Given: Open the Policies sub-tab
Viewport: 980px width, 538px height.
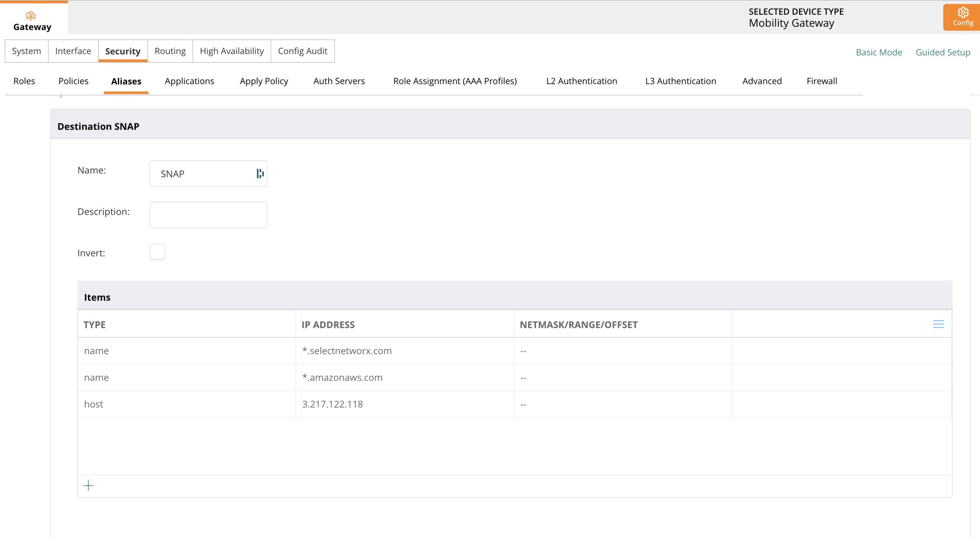Looking at the screenshot, I should pyautogui.click(x=73, y=81).
